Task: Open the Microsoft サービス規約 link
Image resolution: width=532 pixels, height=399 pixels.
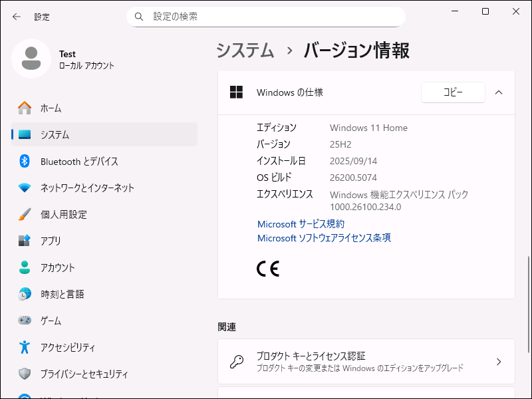Action: pyautogui.click(x=301, y=224)
